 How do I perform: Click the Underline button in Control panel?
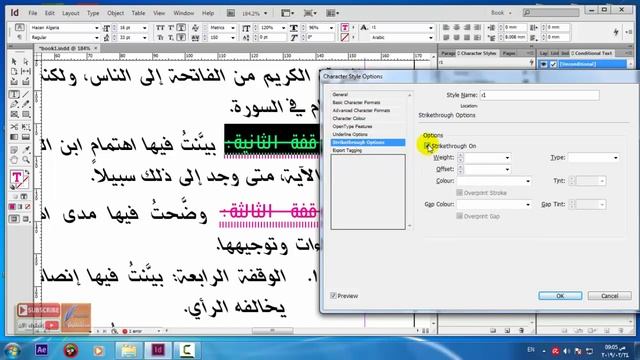(x=181, y=28)
